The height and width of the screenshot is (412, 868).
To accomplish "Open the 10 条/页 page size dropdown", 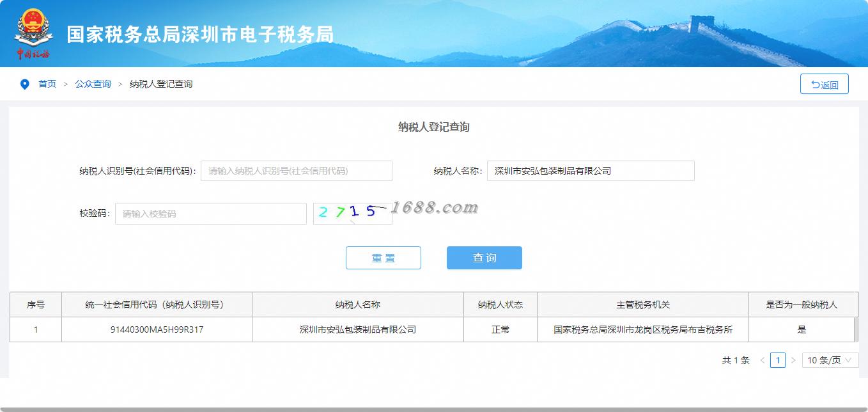I will (x=830, y=360).
